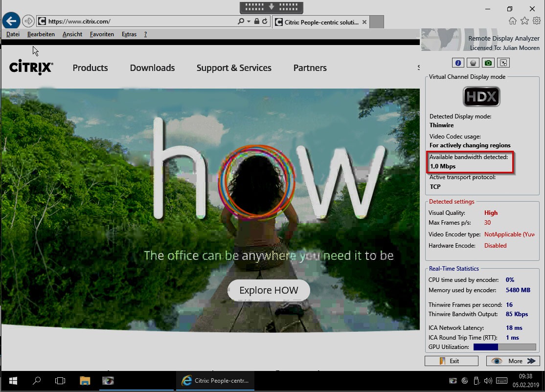Screen dimensions: 545x392
Task: Click the 18 ms network latency value
Action: [x=514, y=328]
